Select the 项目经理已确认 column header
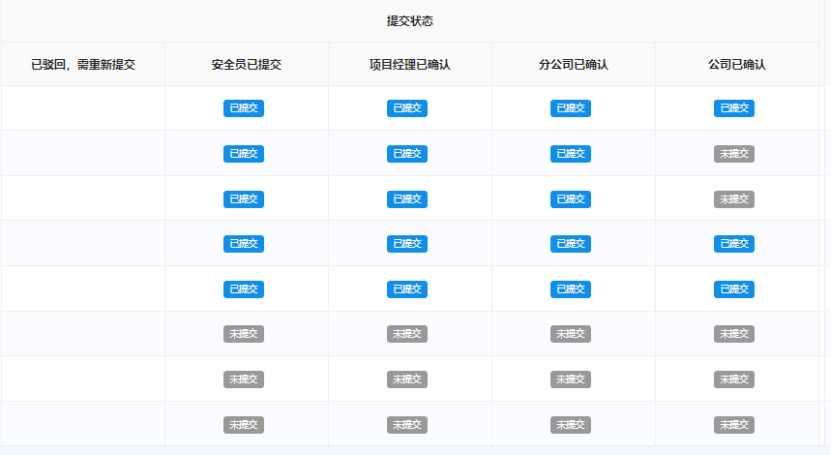This screenshot has height=455, width=831. [x=409, y=64]
